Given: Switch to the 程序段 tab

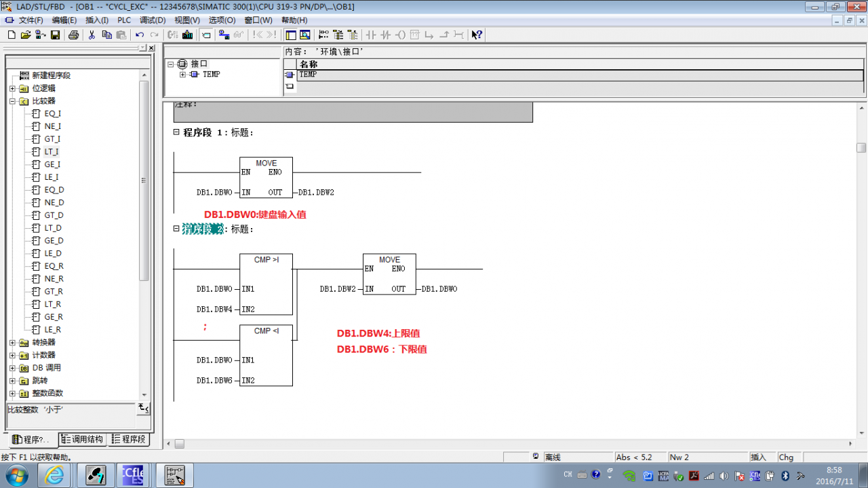Looking at the screenshot, I should tap(129, 440).
